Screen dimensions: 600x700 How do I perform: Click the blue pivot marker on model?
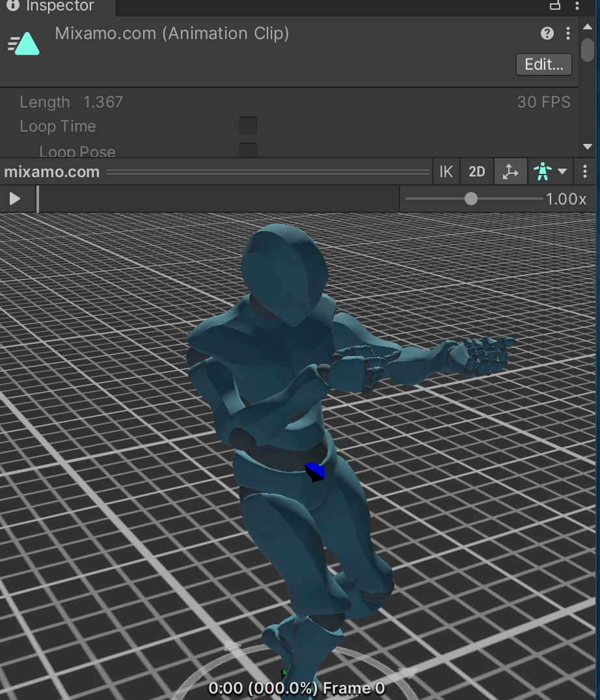coord(316,472)
